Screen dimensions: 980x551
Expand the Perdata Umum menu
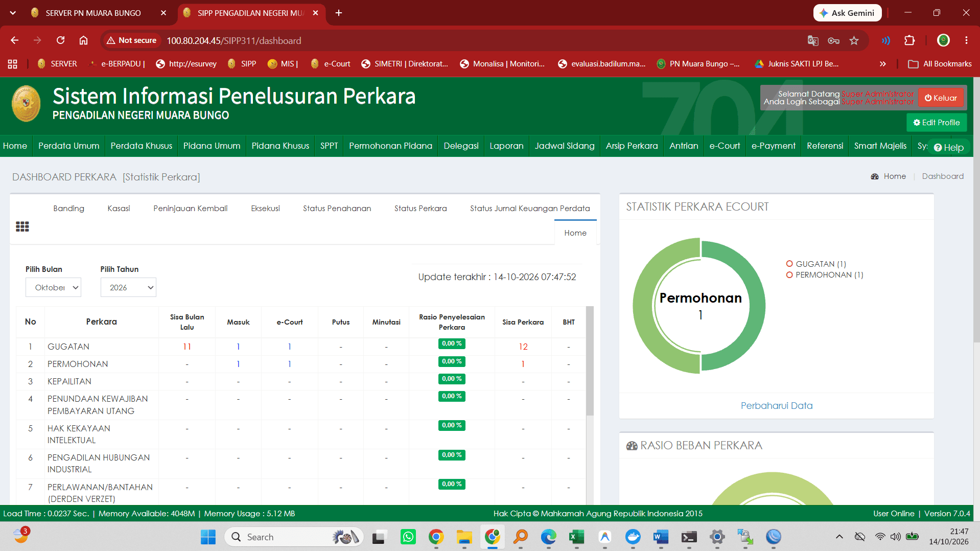(x=69, y=146)
